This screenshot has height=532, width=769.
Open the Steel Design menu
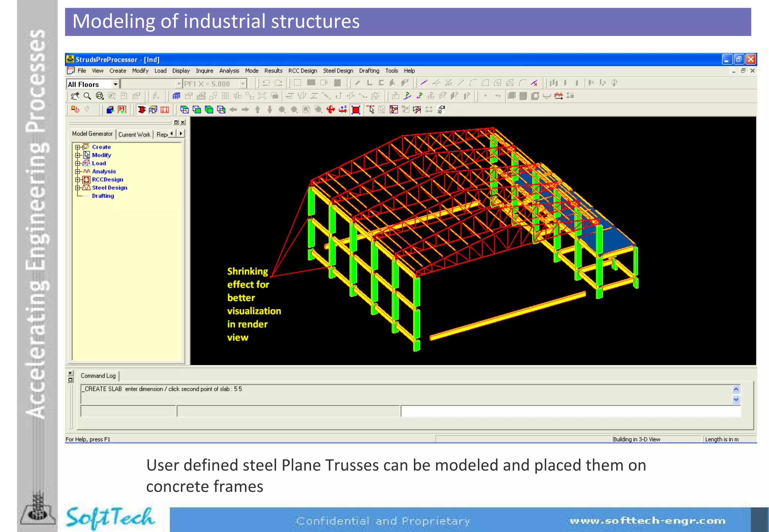coord(338,71)
